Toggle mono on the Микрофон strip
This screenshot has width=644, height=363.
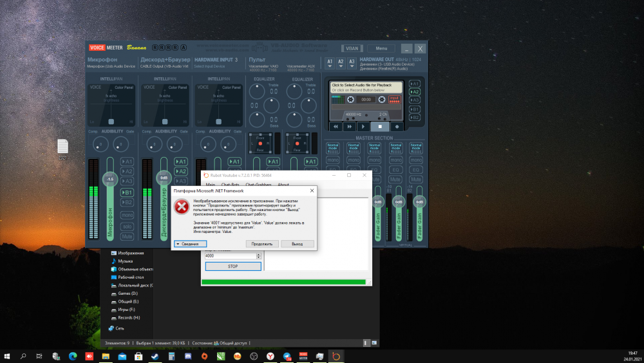(x=127, y=215)
